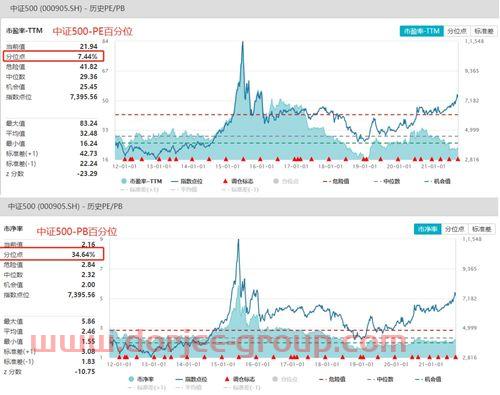Enable 平均值 legend in PB chart

(x=188, y=387)
